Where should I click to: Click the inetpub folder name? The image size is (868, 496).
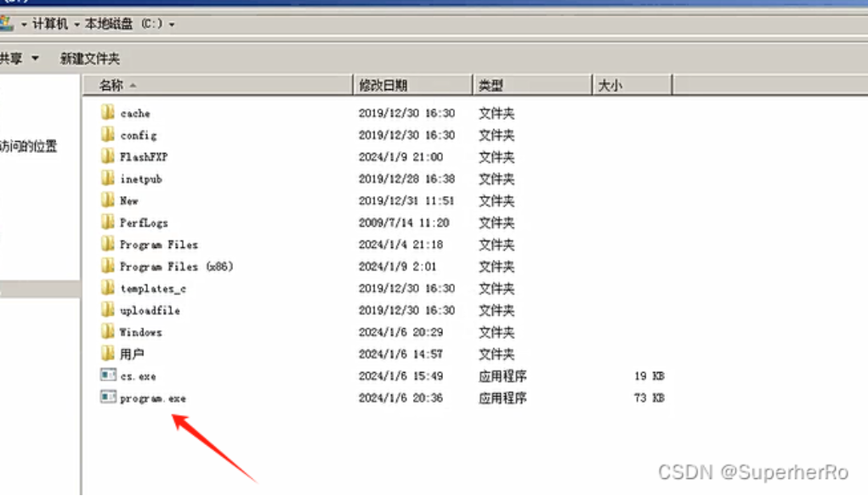(x=141, y=179)
